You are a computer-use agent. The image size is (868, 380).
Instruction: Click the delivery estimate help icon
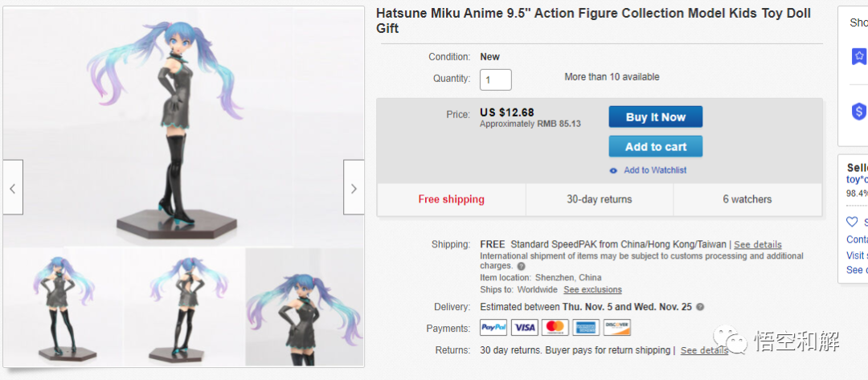click(700, 307)
